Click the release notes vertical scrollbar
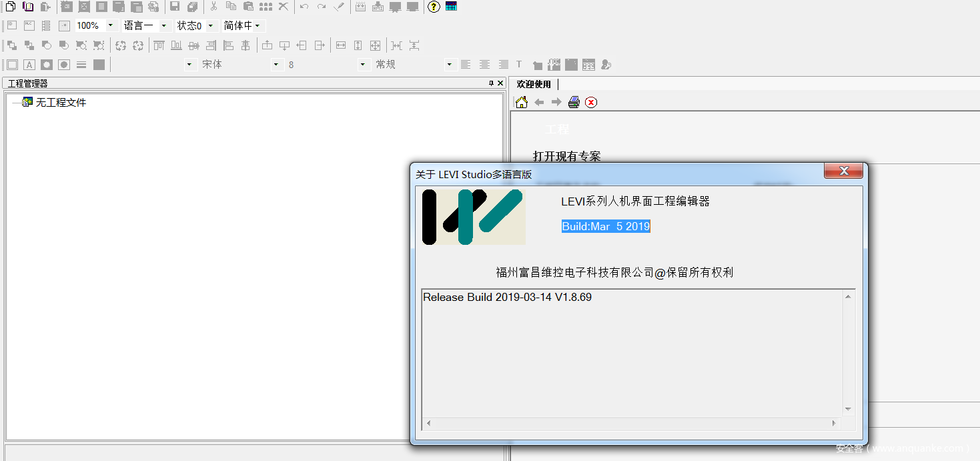Screen dimensions: 980x461 click(x=848, y=352)
